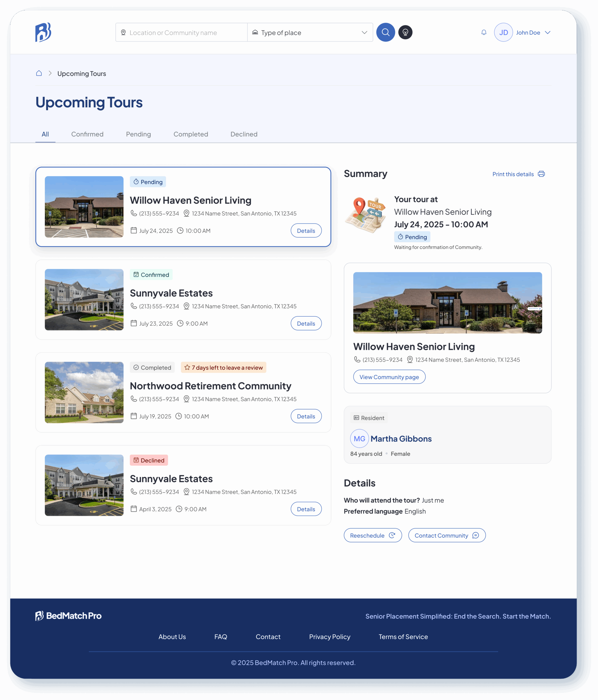Click the blue search magnifier button

click(x=385, y=33)
